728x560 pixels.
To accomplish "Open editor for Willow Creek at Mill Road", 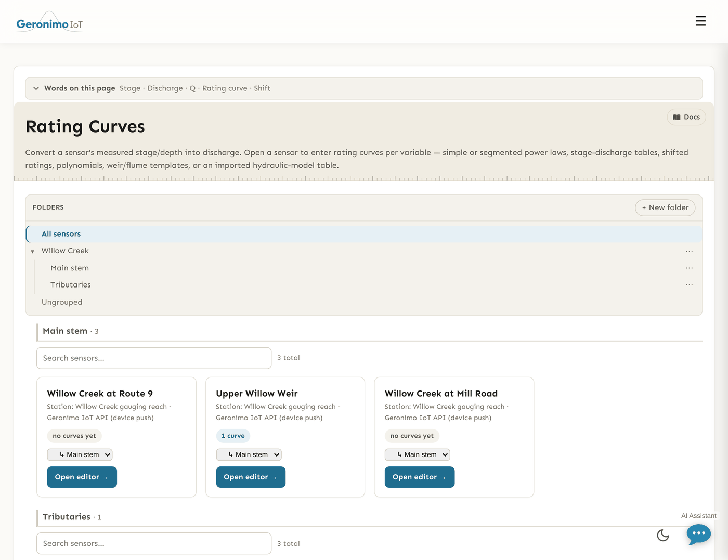I will pos(420,477).
